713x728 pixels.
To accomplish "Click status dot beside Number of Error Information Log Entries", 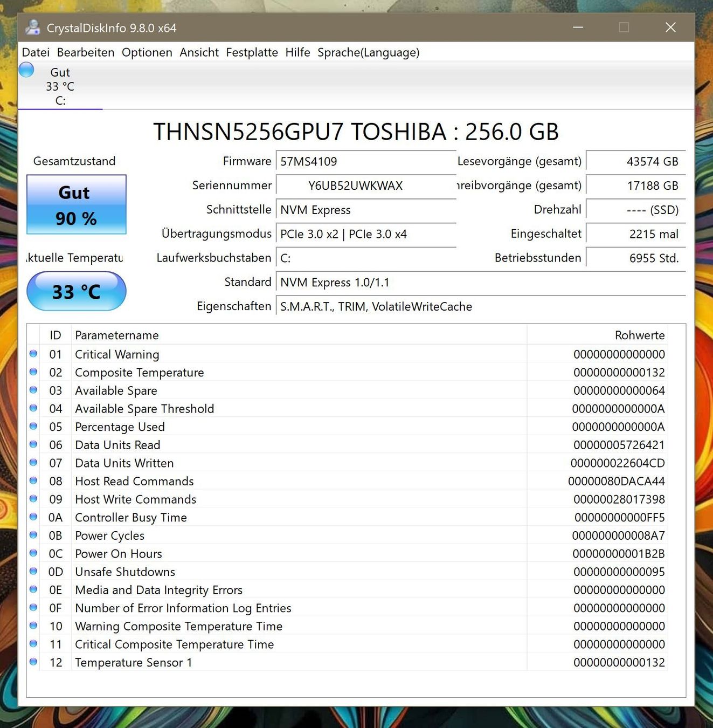I will pos(33,607).
